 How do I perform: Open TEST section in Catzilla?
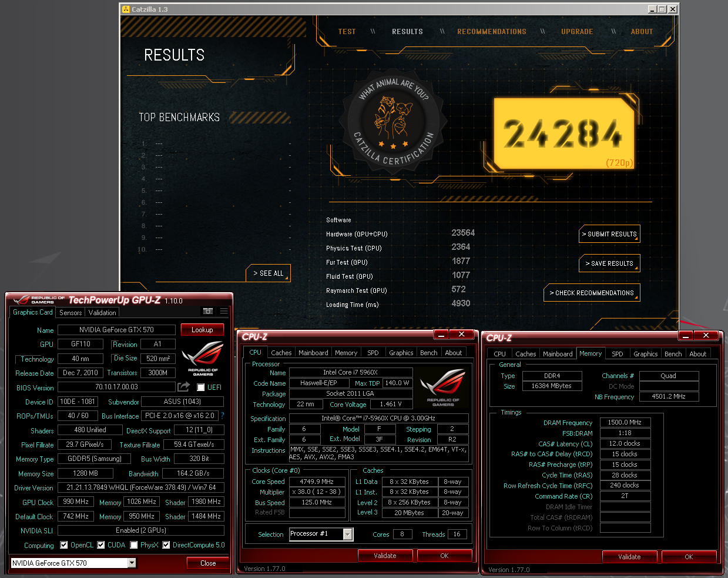347,32
